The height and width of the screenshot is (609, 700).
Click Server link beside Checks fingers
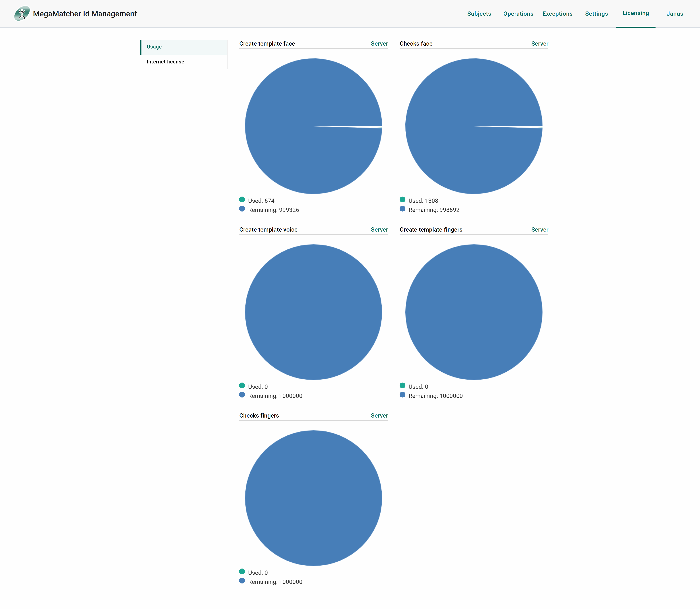pos(379,415)
